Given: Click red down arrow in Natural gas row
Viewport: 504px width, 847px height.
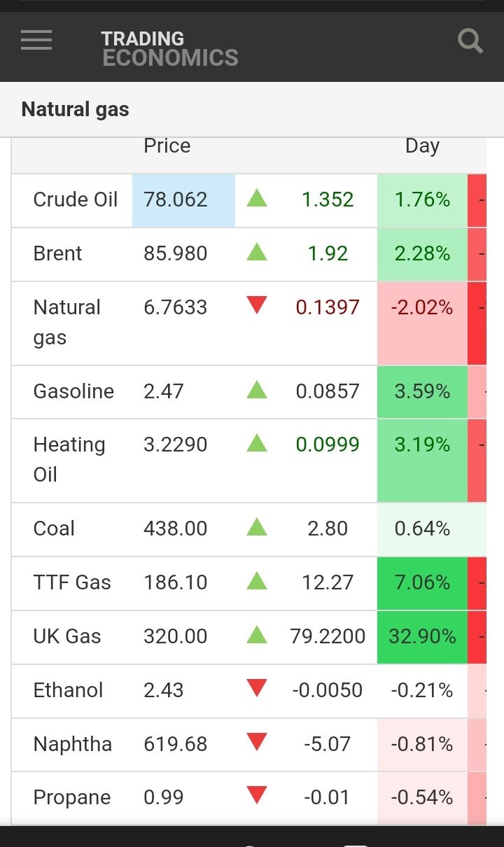Looking at the screenshot, I should (x=257, y=305).
